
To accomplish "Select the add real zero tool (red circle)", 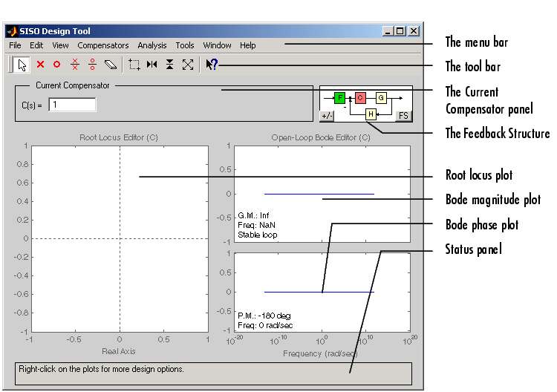I will pos(56,65).
